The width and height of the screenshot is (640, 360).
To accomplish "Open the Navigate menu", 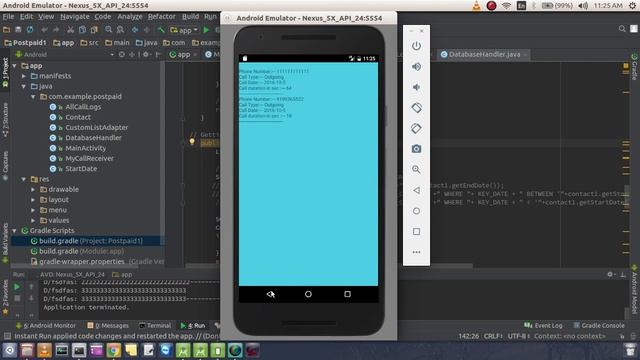I will [75, 17].
